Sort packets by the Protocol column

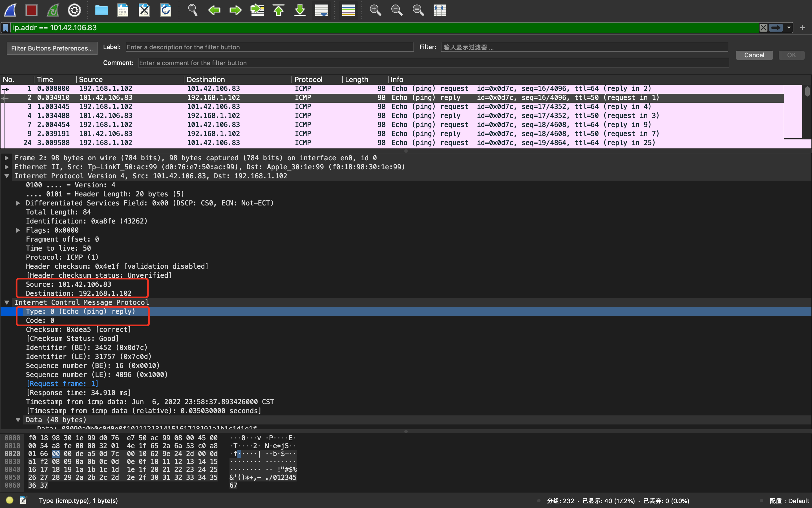(x=317, y=80)
